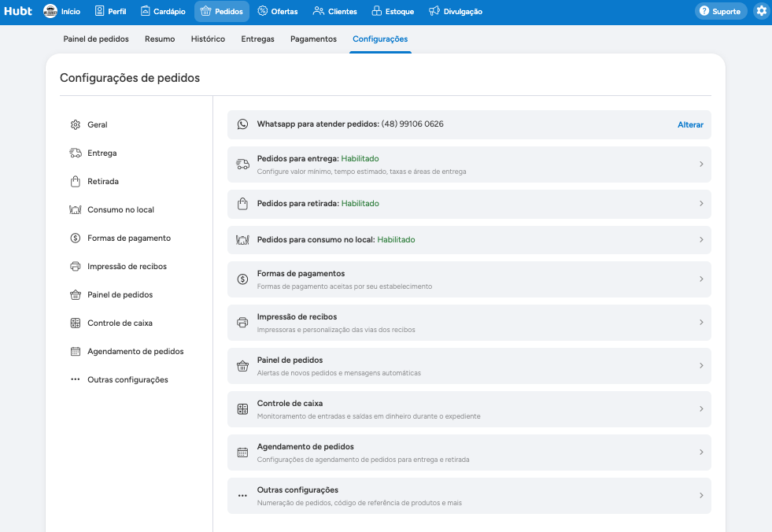
Task: Click the Divulgação megaphone icon
Action: click(434, 11)
